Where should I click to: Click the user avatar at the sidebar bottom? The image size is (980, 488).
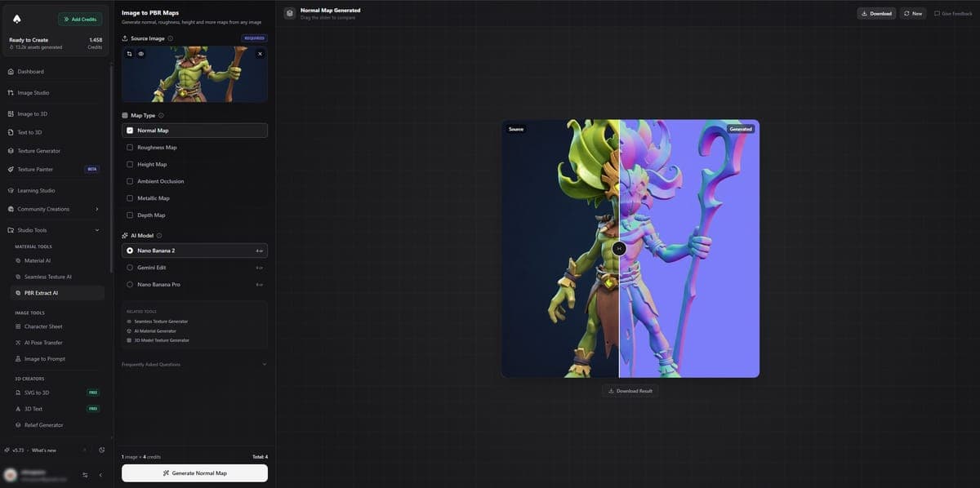(x=11, y=475)
